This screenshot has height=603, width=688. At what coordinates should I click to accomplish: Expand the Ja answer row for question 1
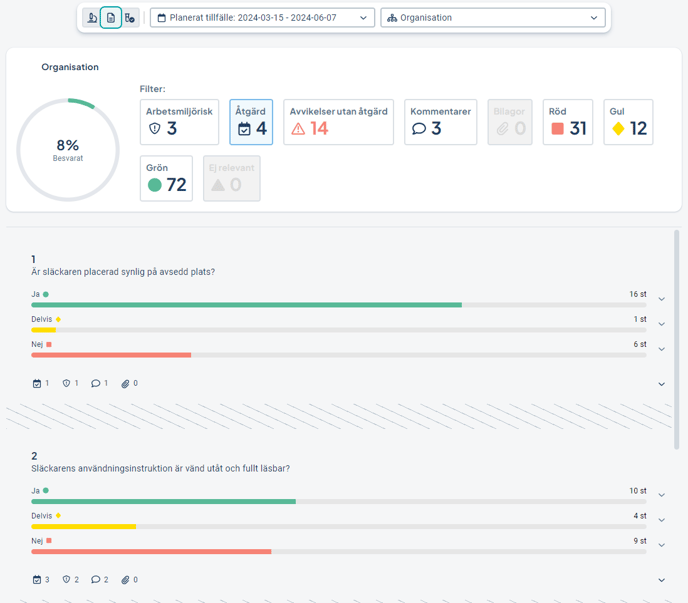coord(661,299)
